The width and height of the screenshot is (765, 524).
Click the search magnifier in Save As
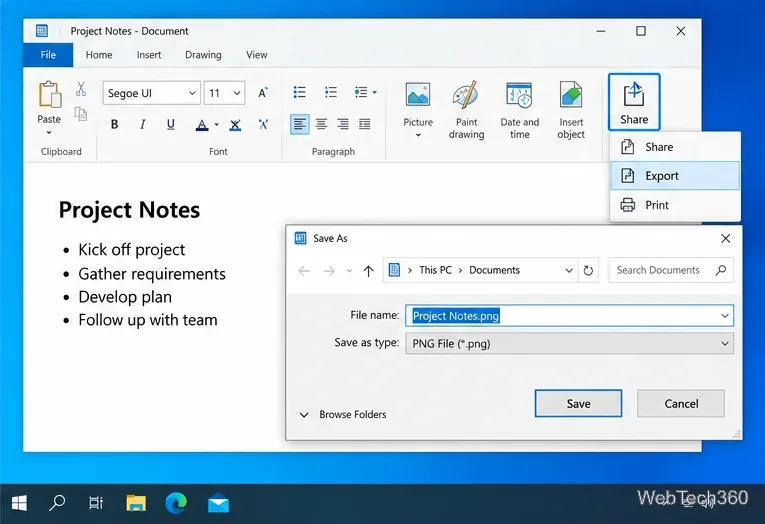tap(721, 270)
